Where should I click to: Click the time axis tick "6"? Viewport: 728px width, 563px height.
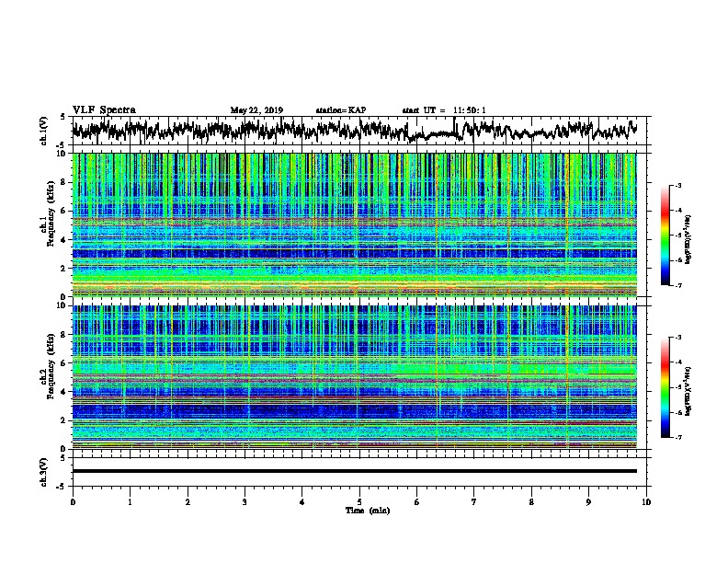[417, 502]
